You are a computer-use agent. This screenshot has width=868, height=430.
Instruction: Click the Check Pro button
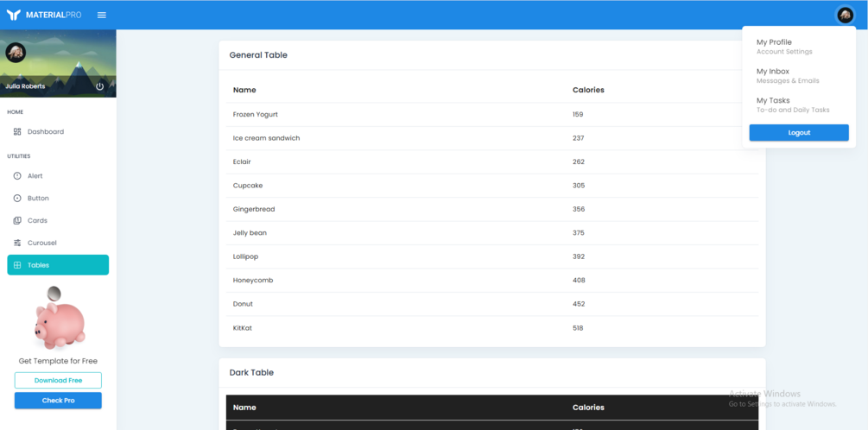click(58, 401)
